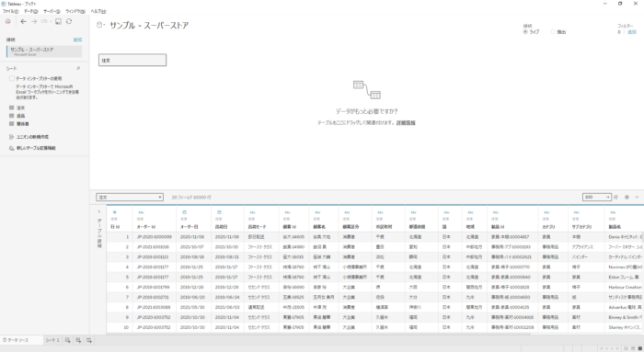
Task: Click the relationship tables illustration icon
Action: click(x=367, y=90)
